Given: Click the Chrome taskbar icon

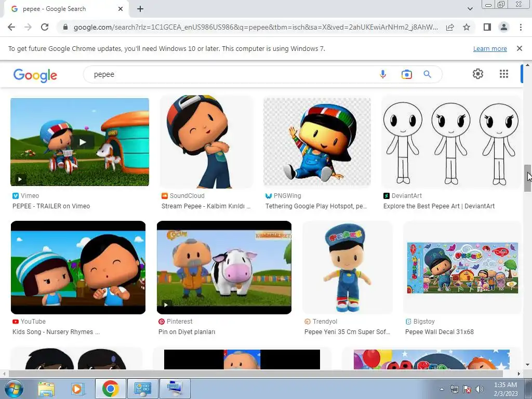Looking at the screenshot, I should click(110, 389).
